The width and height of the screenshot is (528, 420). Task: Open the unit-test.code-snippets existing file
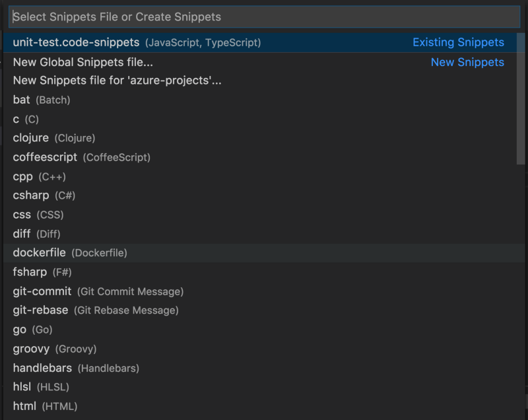tap(137, 43)
